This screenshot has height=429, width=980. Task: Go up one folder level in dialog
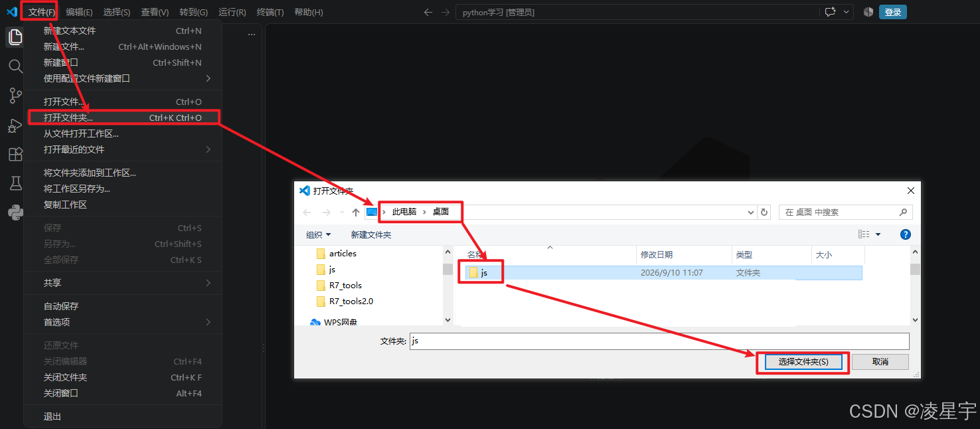point(355,213)
